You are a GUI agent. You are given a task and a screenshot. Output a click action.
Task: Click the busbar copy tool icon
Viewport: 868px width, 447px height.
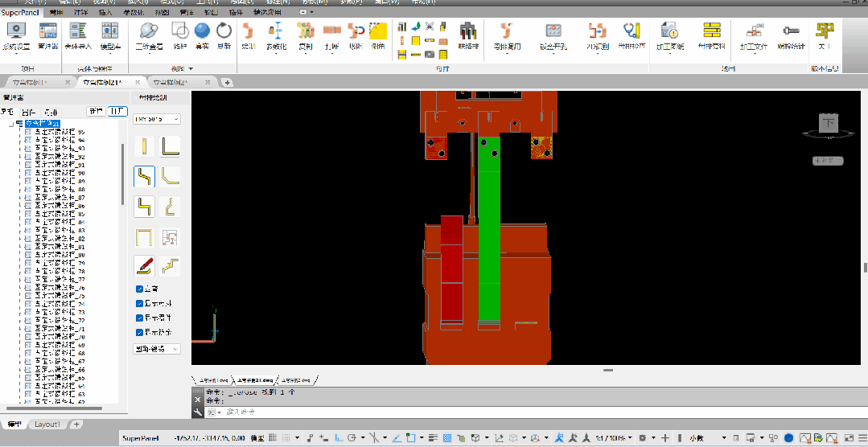click(x=305, y=31)
